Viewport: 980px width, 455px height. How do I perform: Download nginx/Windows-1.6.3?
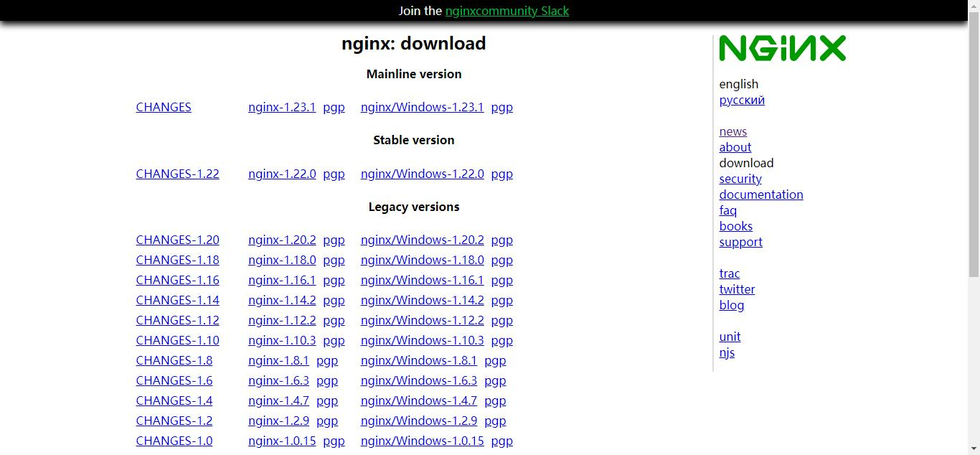tap(419, 380)
